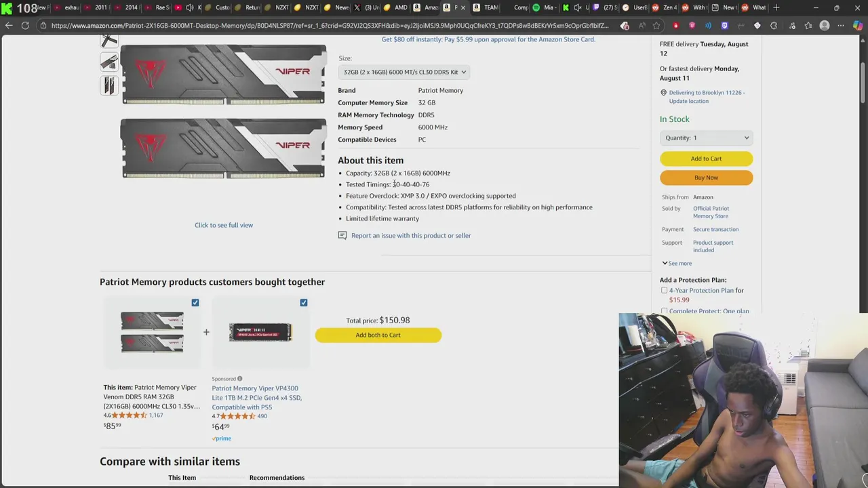Switch to the '2014' YouTube tab

pos(126,7)
